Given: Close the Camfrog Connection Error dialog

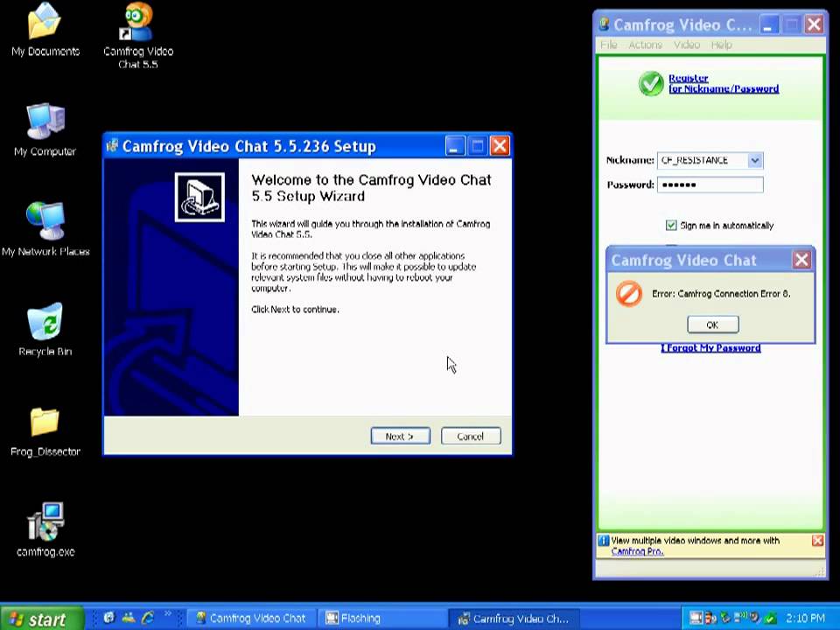Looking at the screenshot, I should coord(801,260).
